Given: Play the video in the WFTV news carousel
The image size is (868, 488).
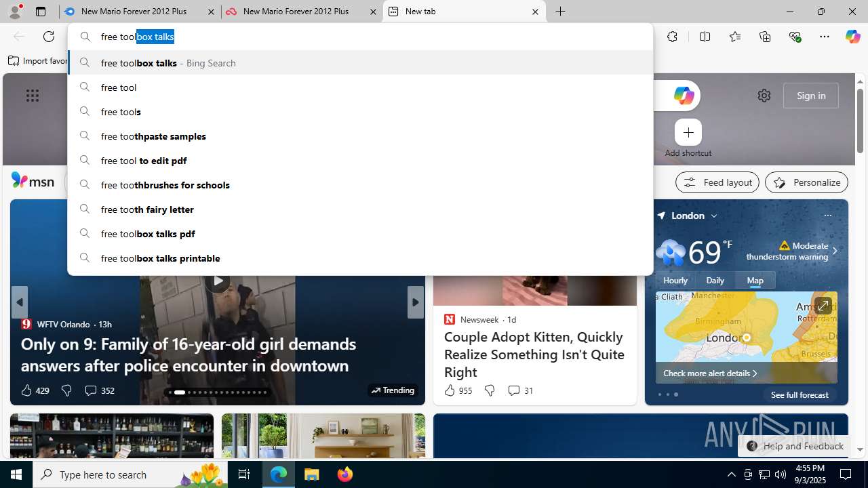Looking at the screenshot, I should click(217, 281).
